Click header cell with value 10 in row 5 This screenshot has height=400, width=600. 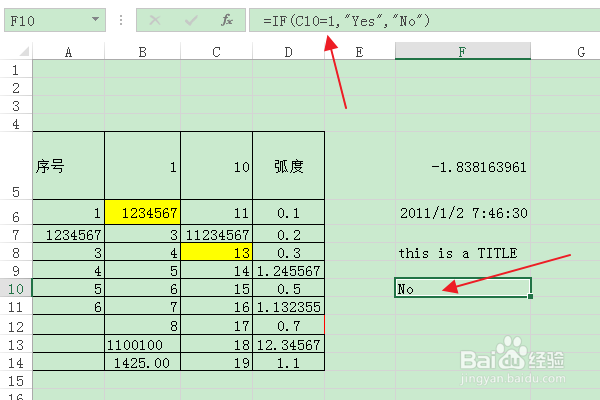pos(217,166)
